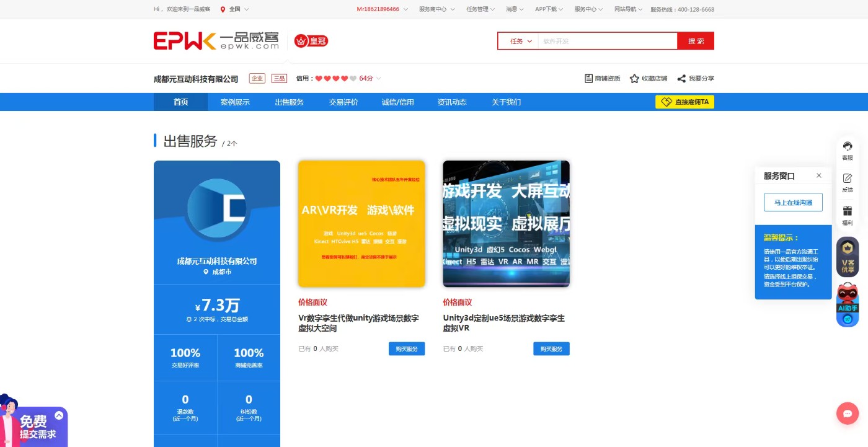Click the V客优享 badge
Image resolution: width=868 pixels, height=447 pixels.
click(848, 257)
